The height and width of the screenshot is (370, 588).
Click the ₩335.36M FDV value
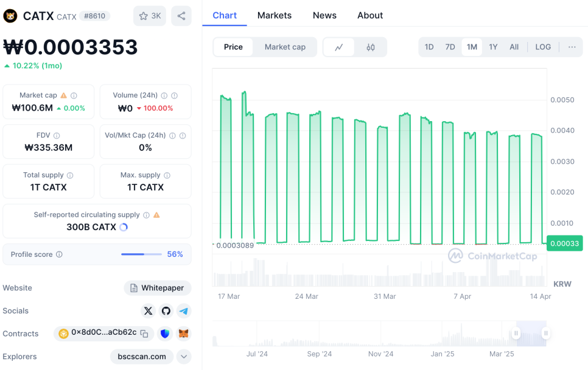48,148
